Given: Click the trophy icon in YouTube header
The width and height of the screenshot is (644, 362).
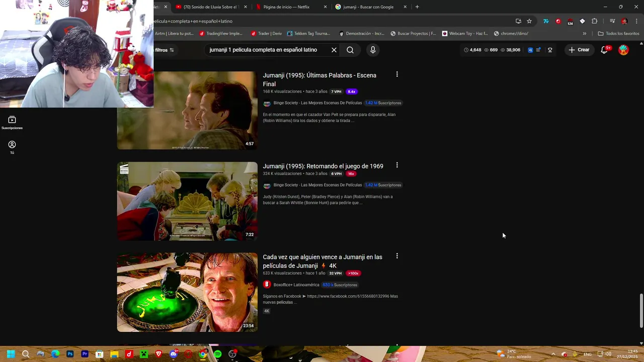Looking at the screenshot, I should coord(550,50).
